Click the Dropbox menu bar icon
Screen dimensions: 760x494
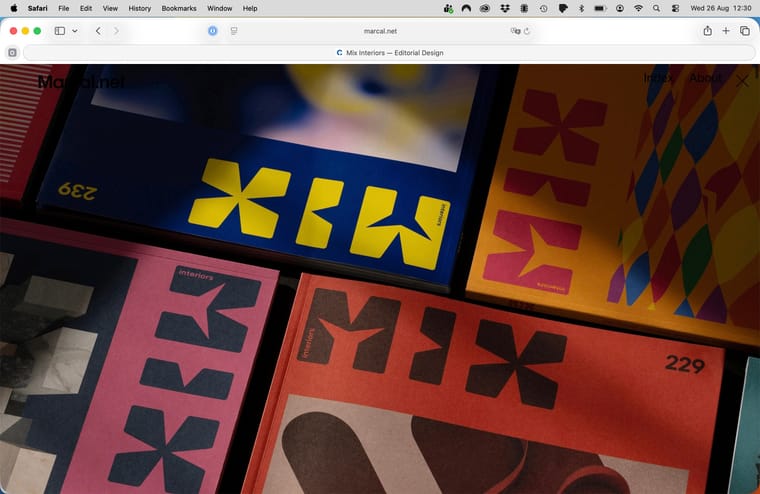505,8
